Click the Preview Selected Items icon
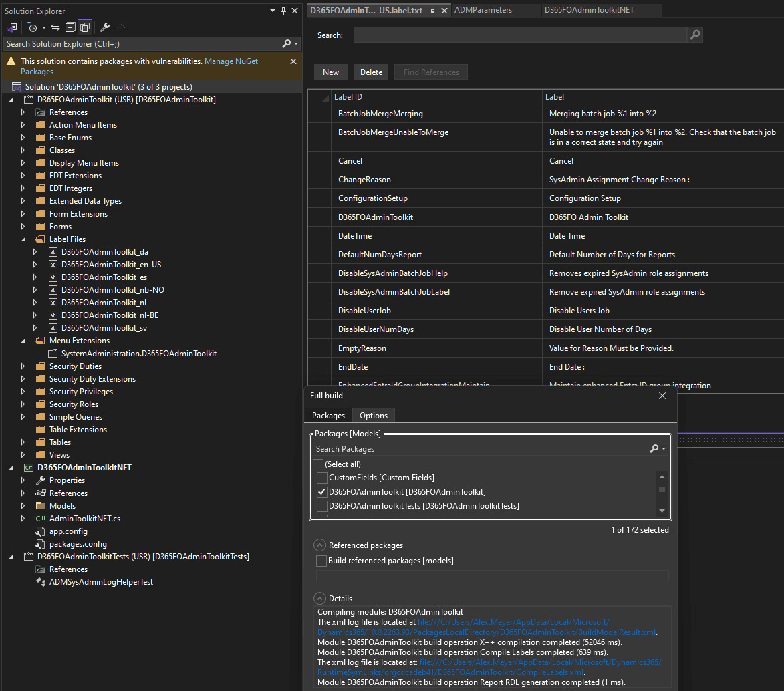This screenshot has height=691, width=784. pos(120,27)
